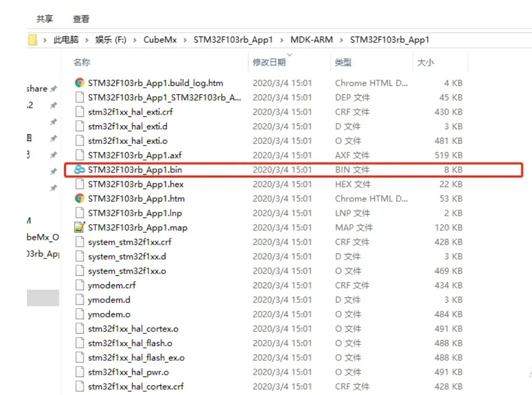532x395 pixels.
Task: Open the 查看 ribbon tab
Action: pos(81,19)
